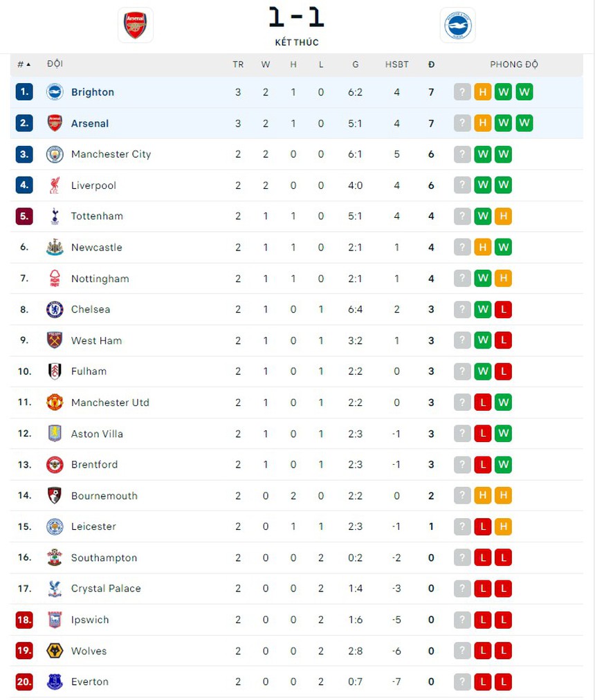Click the Arsenal crest above the scoreline
The width and height of the screenshot is (595, 700).
pyautogui.click(x=136, y=26)
